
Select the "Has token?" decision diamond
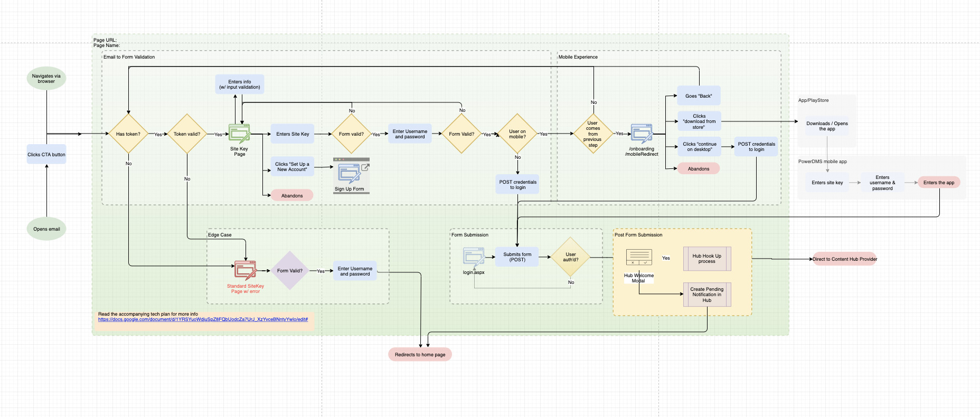[x=128, y=134]
